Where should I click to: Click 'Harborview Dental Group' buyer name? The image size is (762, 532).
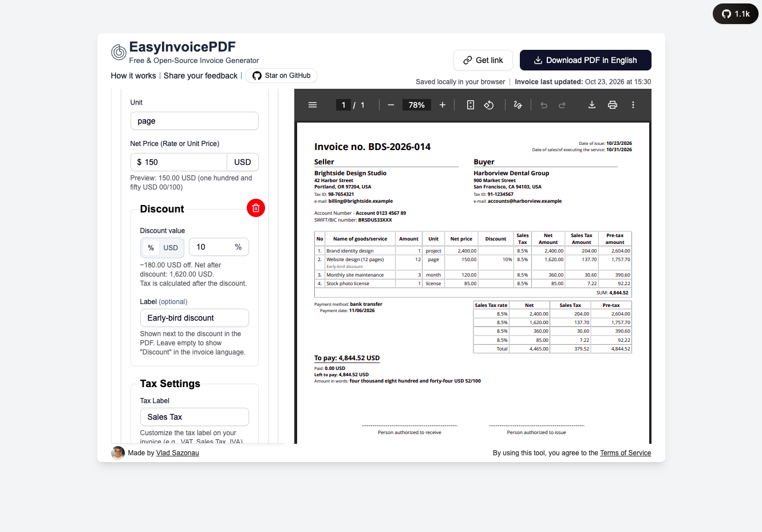coord(511,173)
